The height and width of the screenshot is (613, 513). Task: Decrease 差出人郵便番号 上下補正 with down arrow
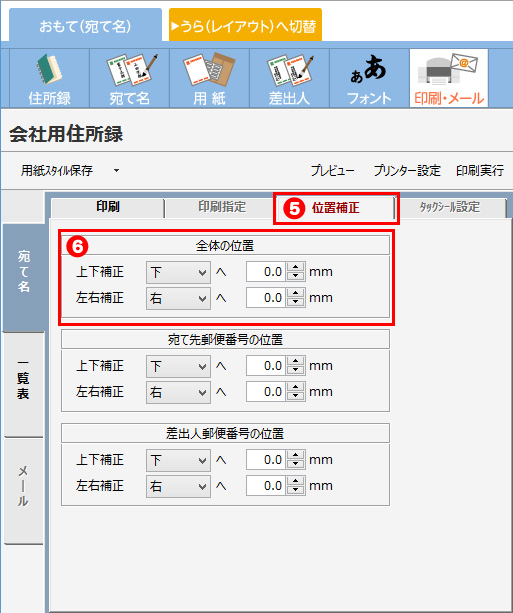(x=296, y=464)
